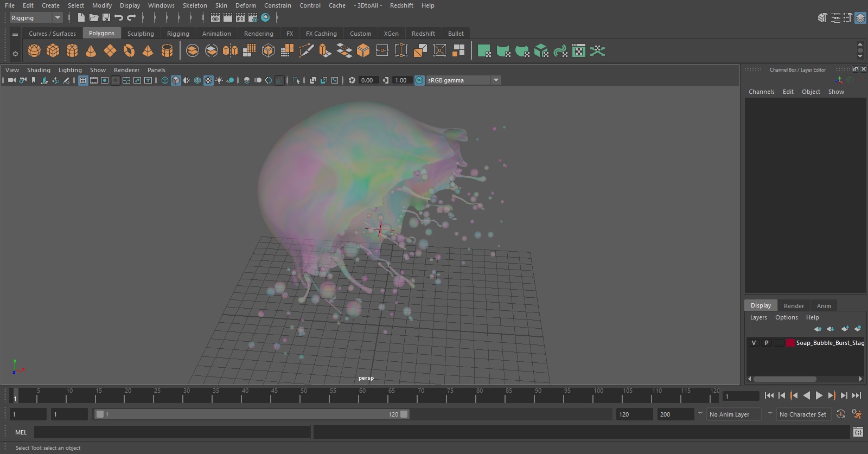Screen dimensions: 868x454
Task: Open the sRGB gamma view transform dropdown
Action: [463, 80]
